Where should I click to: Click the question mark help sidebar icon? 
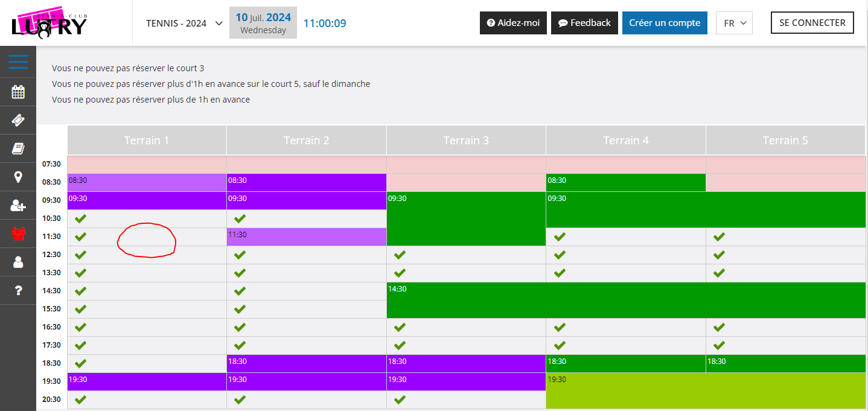click(x=18, y=290)
